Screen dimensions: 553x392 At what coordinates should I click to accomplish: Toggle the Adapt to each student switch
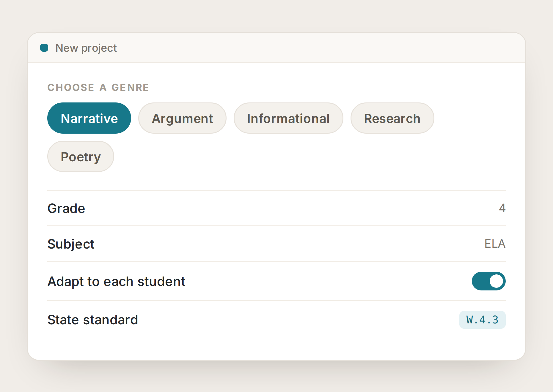click(x=488, y=281)
